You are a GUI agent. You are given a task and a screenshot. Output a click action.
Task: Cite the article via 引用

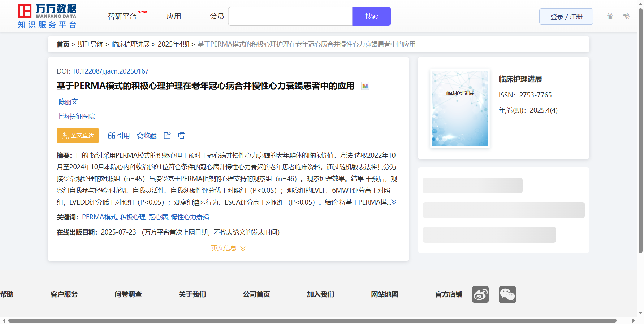click(119, 135)
